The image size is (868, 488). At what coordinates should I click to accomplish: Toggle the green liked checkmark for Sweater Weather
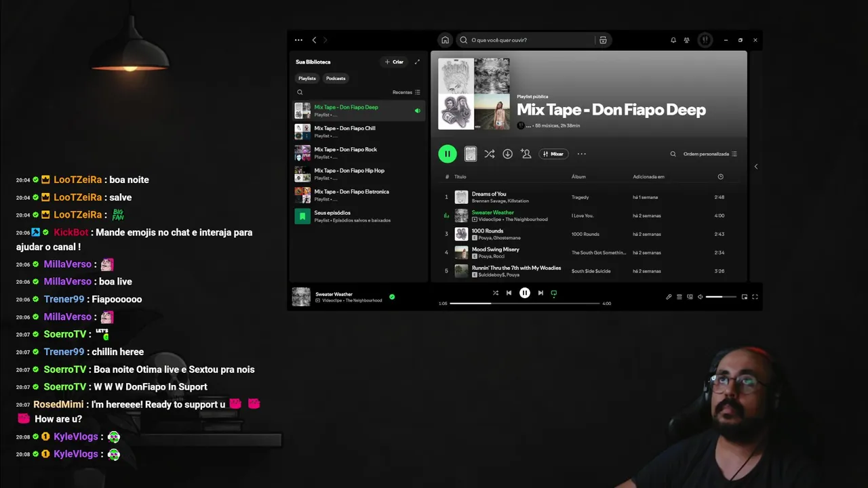[392, 297]
